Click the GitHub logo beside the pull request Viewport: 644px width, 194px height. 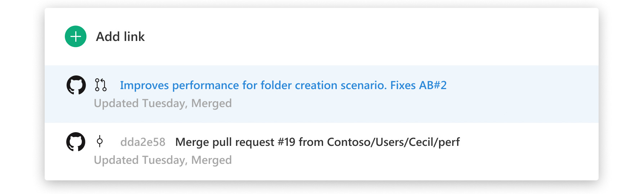tap(76, 85)
